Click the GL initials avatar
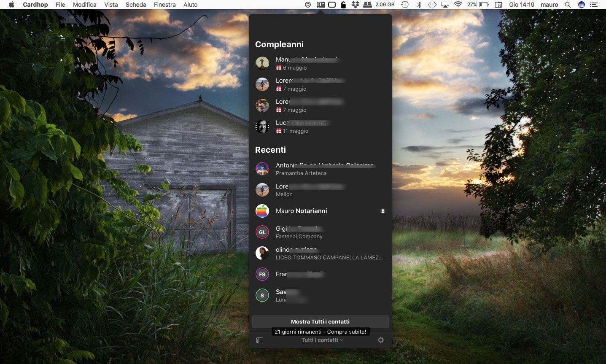The height and width of the screenshot is (364, 606). click(x=262, y=232)
